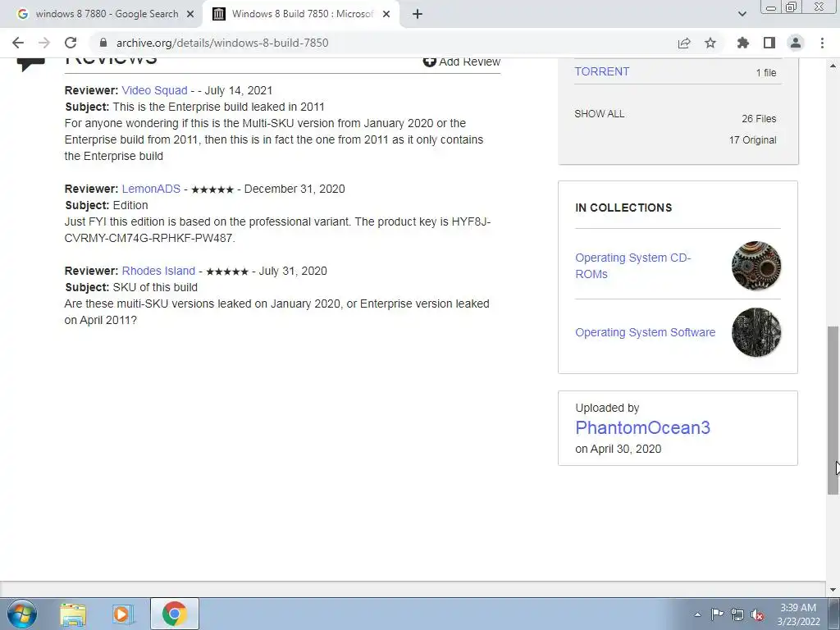This screenshot has width=840, height=630.
Task: Click the TORRENT download link
Action: coord(602,72)
